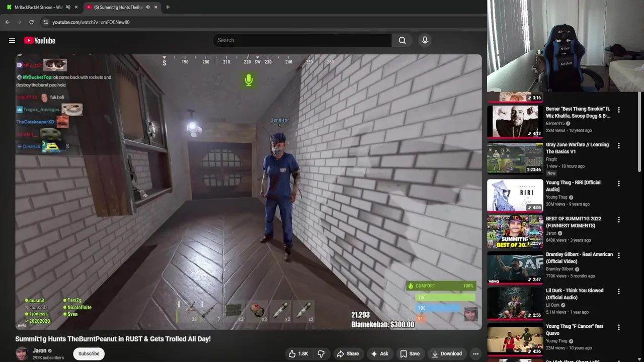Open Young Thug F Cancer feat Quavo title

pyautogui.click(x=575, y=330)
